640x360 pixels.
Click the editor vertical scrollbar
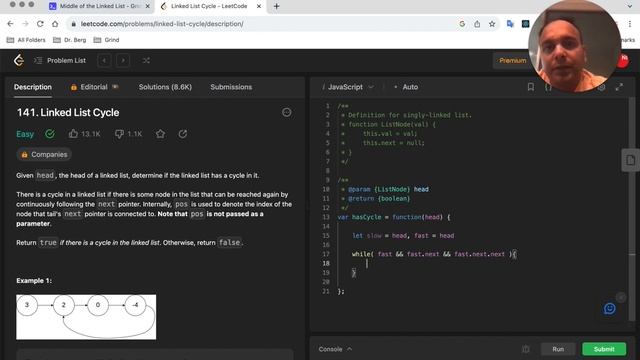pos(632,208)
